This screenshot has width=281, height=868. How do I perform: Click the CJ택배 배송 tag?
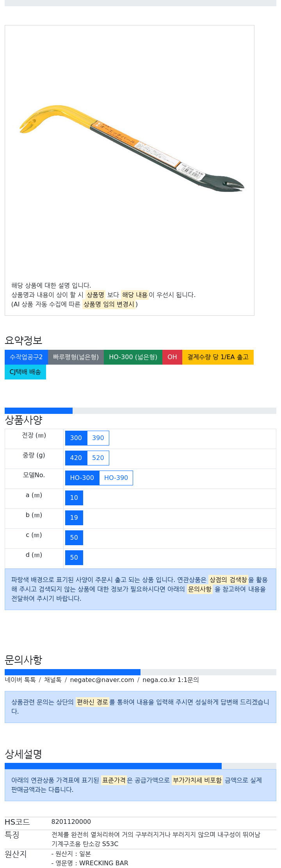click(x=25, y=372)
